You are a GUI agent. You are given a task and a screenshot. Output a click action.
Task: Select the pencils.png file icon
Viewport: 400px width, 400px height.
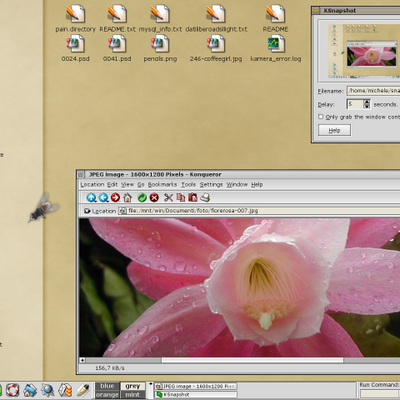click(x=160, y=49)
